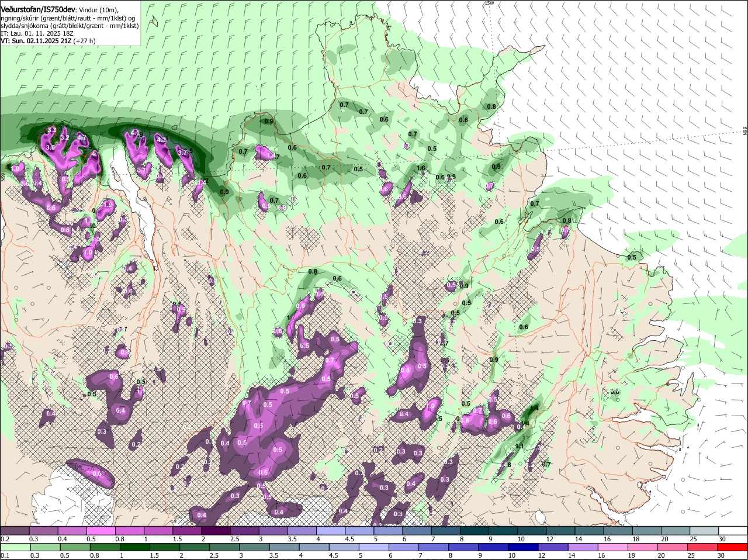Pick the 0.4 magenta swatch in the snow scale
Viewport: 748px width, 560px height.
[72, 530]
